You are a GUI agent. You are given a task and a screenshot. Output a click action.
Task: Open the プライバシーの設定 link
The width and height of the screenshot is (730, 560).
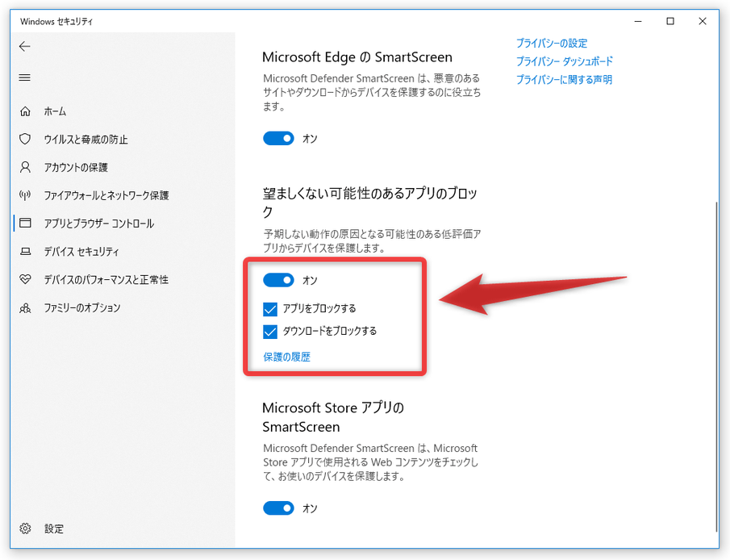click(x=552, y=44)
